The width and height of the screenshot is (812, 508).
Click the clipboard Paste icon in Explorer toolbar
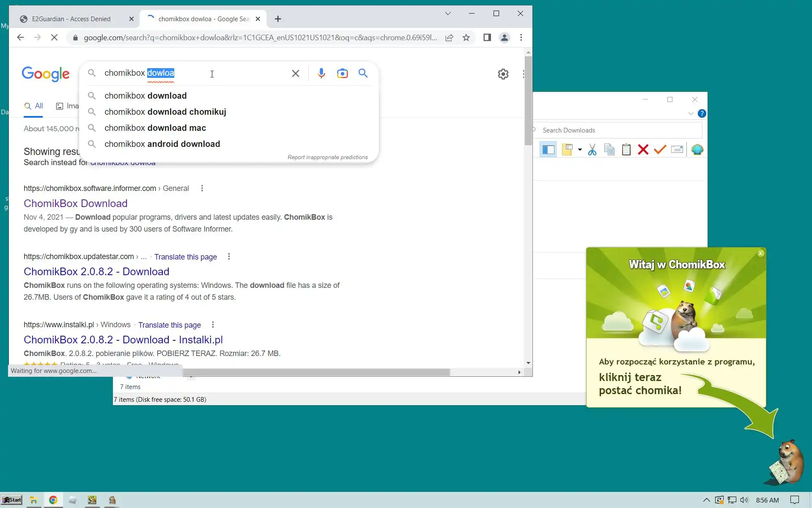(626, 150)
